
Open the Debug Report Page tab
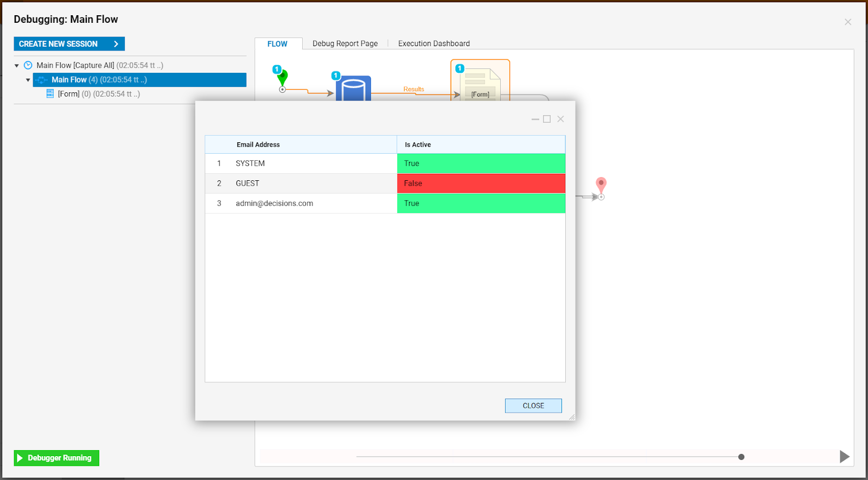coord(345,43)
